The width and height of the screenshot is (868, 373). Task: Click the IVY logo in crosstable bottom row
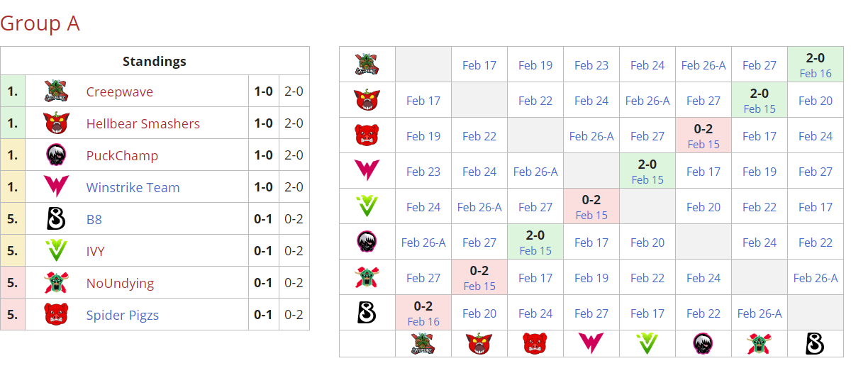point(647,344)
